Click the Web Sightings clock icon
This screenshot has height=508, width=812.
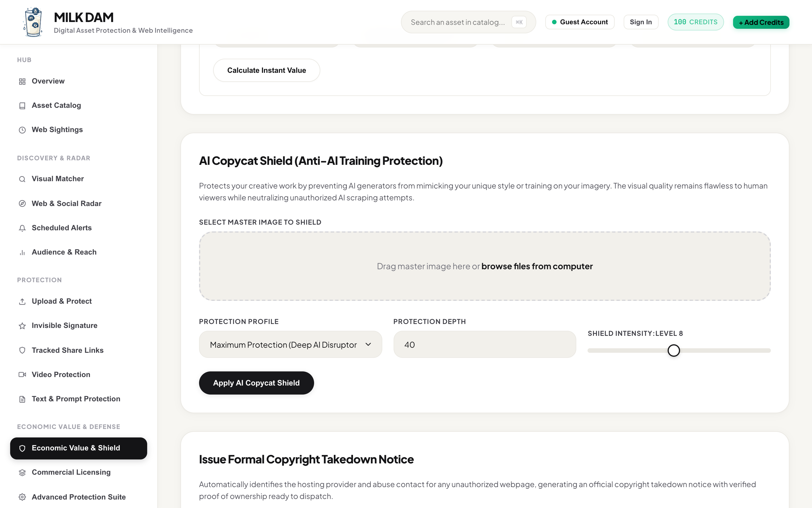tap(22, 130)
